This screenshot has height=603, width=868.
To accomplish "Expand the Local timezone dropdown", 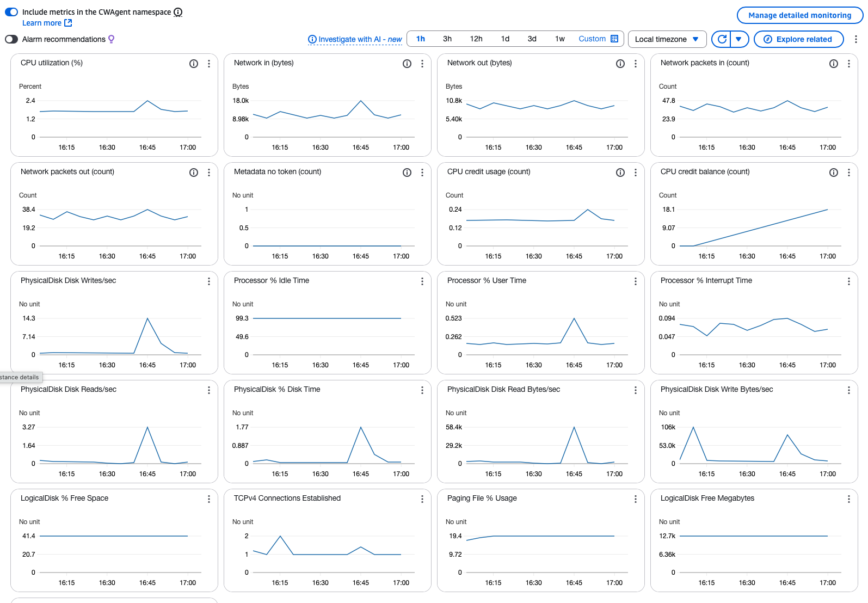I will (667, 39).
